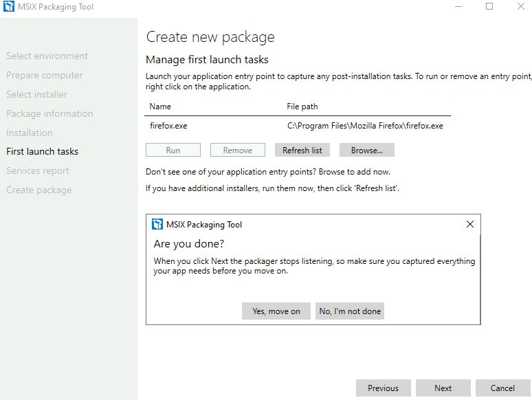Click the package icon in the dialog header
The height and width of the screenshot is (400, 532).
157,224
